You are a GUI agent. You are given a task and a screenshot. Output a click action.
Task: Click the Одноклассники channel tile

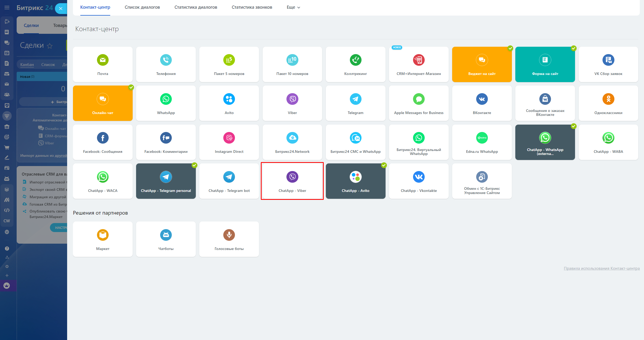point(608,103)
